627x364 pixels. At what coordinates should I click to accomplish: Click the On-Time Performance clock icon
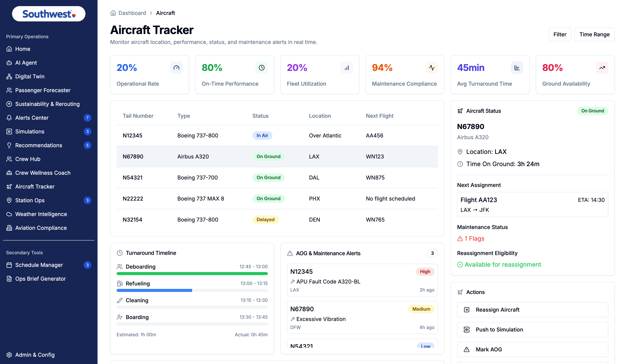[x=262, y=68]
